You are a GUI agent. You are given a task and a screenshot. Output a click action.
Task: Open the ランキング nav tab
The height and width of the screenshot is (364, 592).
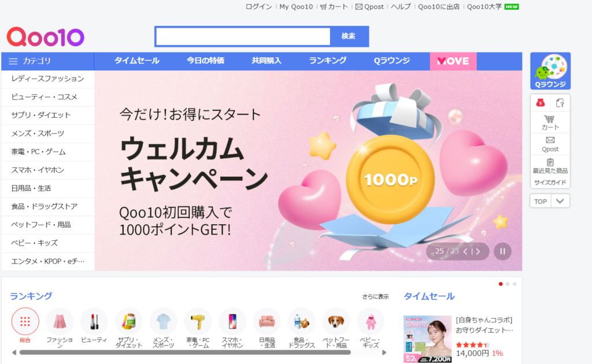point(328,61)
